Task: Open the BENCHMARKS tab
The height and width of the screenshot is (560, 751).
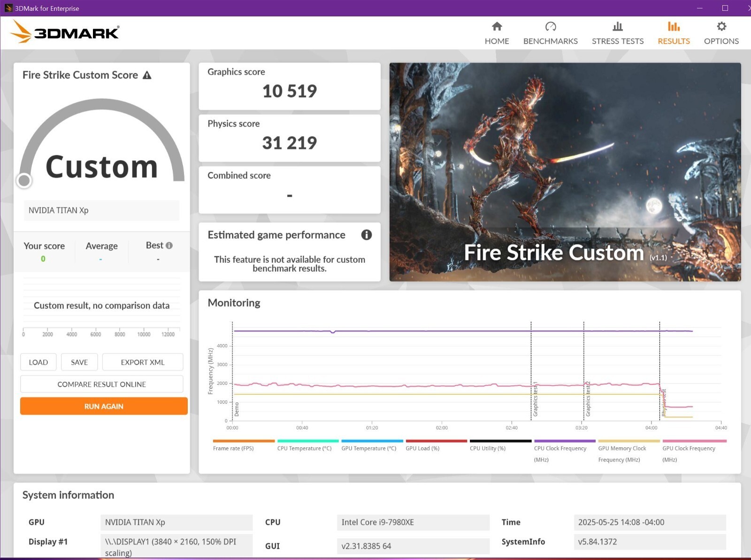Action: tap(551, 33)
